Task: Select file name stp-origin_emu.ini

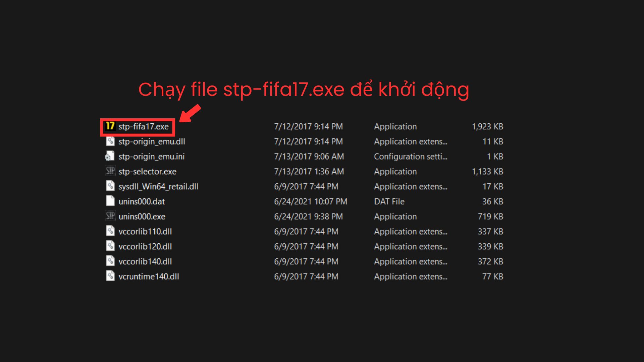Action: click(x=152, y=157)
